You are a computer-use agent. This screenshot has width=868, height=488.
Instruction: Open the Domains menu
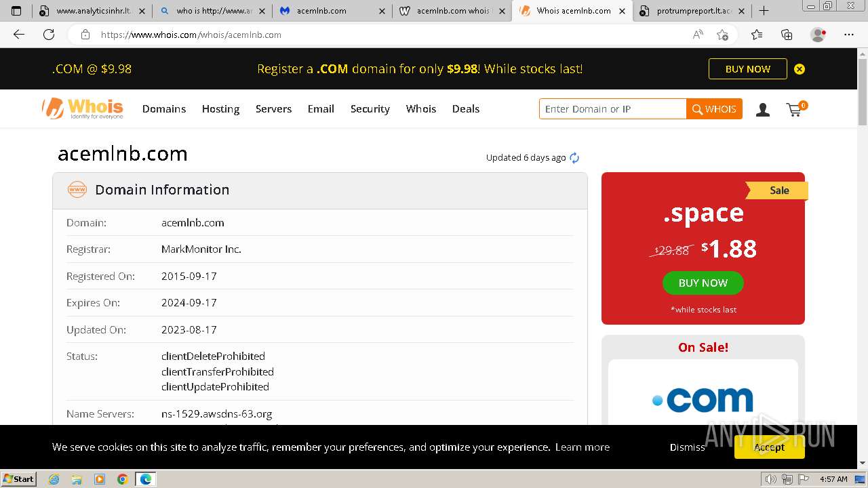(x=164, y=108)
